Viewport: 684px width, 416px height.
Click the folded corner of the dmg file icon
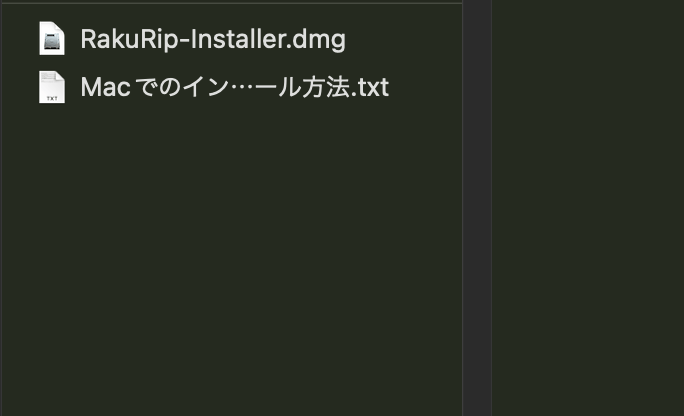point(60,28)
